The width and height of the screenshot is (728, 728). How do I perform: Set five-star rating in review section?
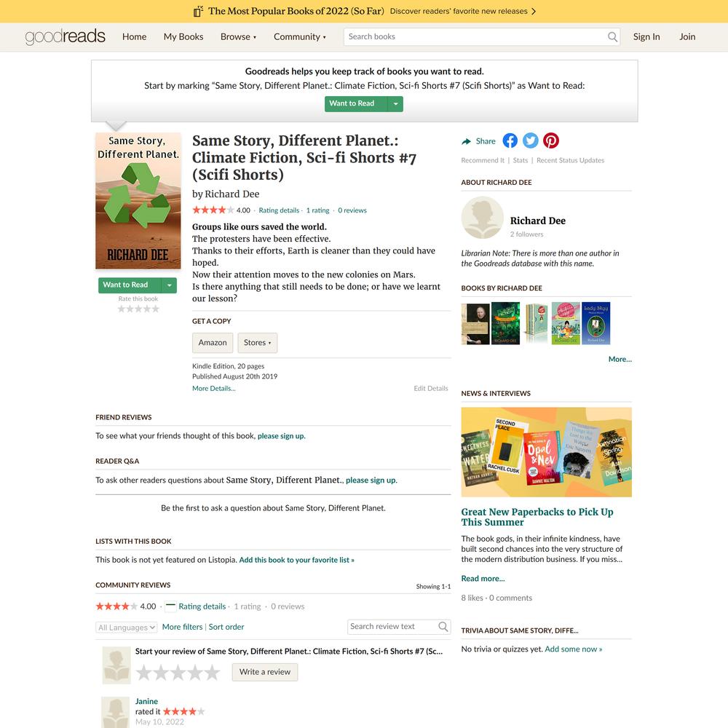click(212, 672)
